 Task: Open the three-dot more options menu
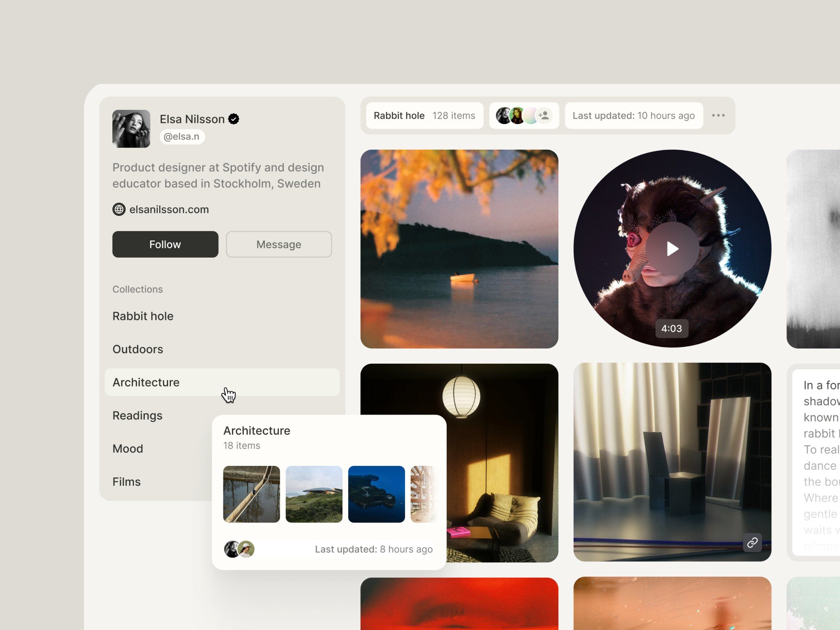click(718, 115)
